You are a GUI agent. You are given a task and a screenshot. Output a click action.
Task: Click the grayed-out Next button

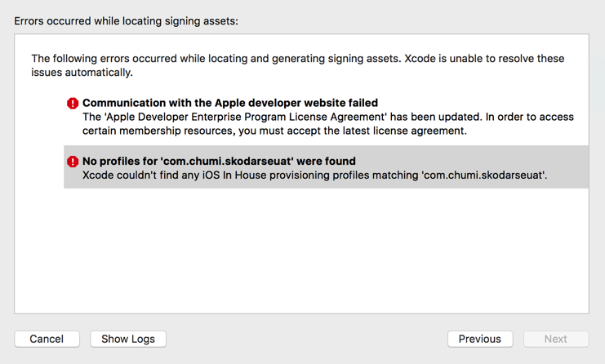[555, 339]
